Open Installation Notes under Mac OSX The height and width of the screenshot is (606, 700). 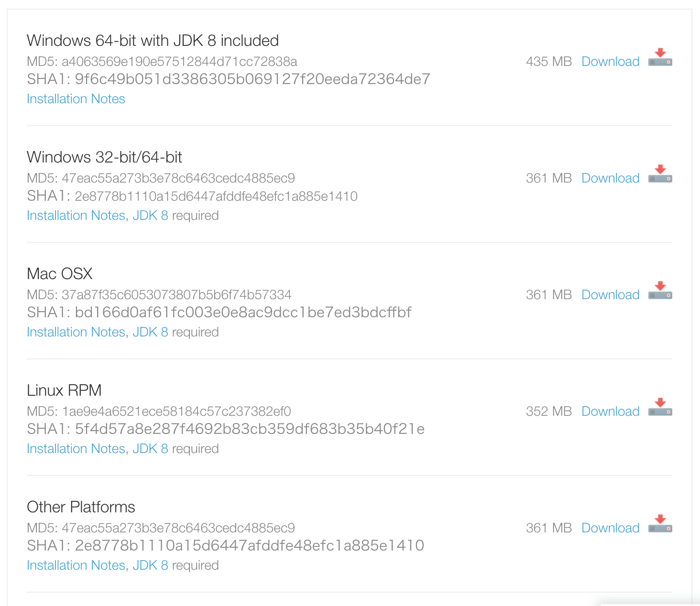tap(76, 332)
